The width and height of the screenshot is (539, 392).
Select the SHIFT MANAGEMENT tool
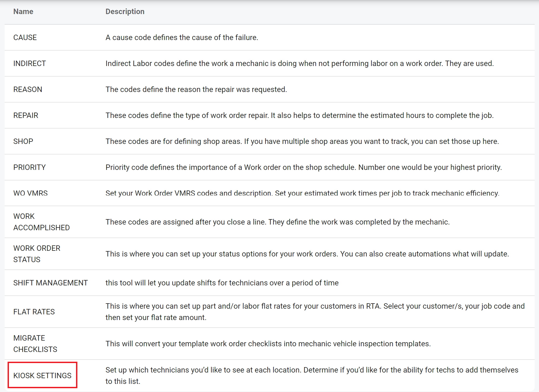coord(51,283)
